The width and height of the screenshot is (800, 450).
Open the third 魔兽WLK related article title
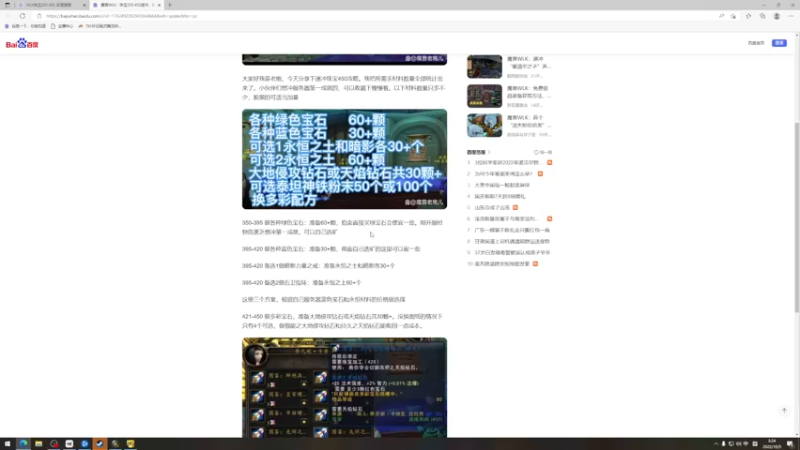point(529,121)
